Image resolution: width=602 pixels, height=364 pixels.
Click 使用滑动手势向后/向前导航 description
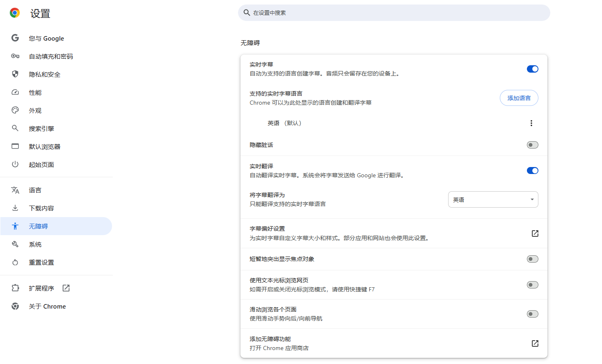pyautogui.click(x=286, y=318)
